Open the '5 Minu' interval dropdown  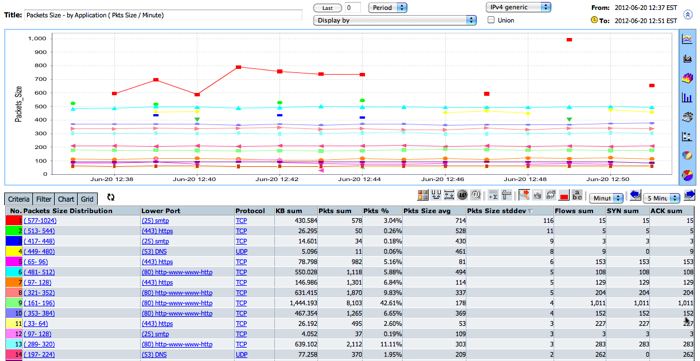click(662, 197)
